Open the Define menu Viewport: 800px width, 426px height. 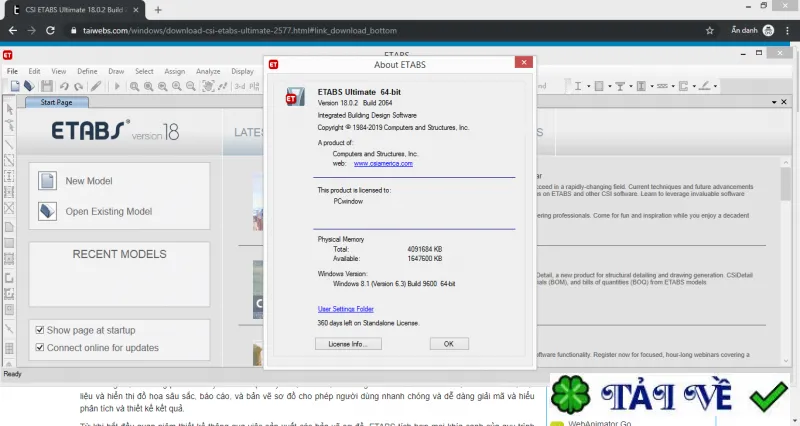click(87, 71)
